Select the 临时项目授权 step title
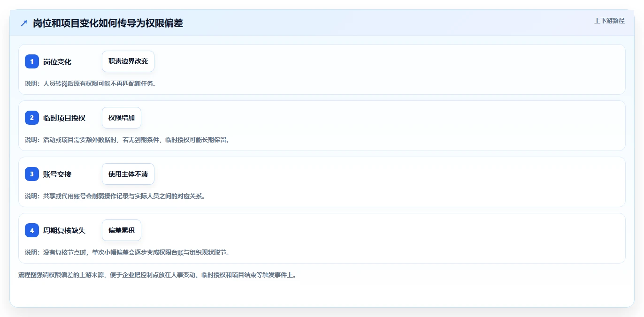Screen dimensions: 644x317 64,118
